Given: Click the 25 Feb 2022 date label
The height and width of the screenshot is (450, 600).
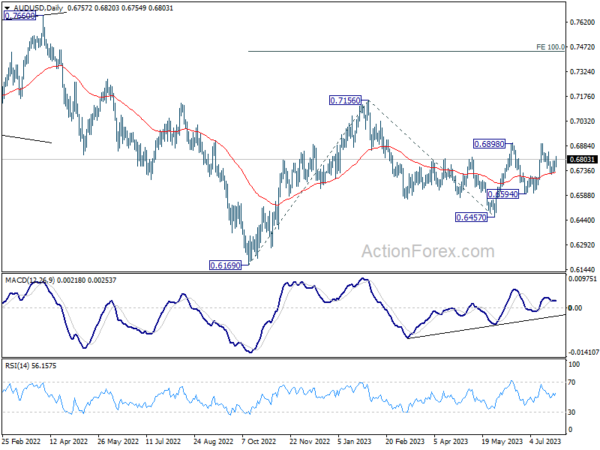Looking at the screenshot, I should click(21, 441).
